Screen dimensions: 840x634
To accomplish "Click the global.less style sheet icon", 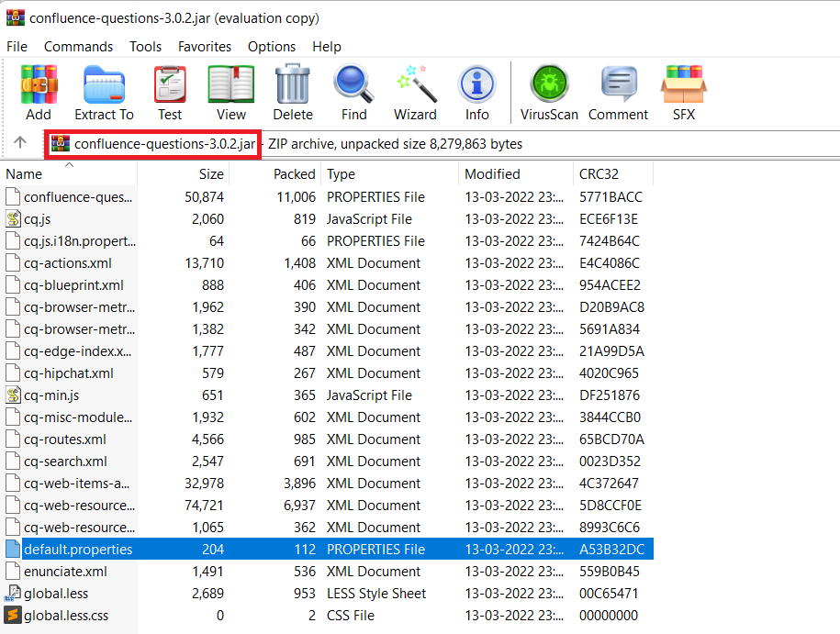I will 13,593.
